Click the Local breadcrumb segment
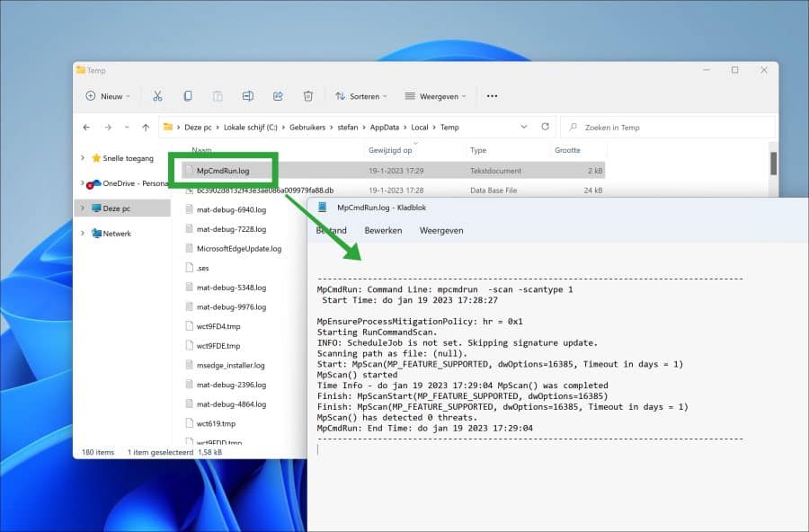The width and height of the screenshot is (809, 532). point(420,127)
